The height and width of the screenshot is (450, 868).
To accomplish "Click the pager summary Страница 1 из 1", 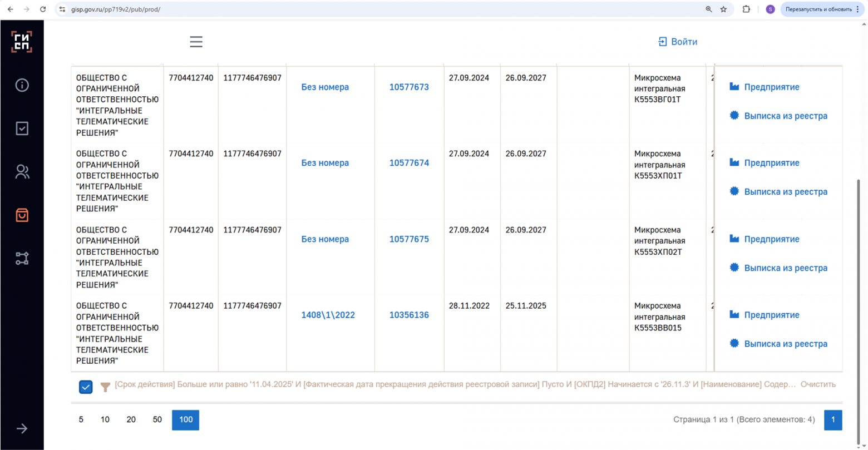I will (744, 419).
